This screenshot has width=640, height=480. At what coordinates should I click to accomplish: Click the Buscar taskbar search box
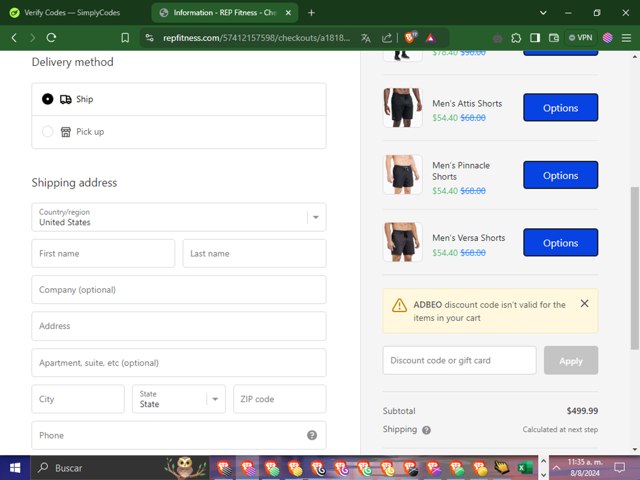point(119,468)
